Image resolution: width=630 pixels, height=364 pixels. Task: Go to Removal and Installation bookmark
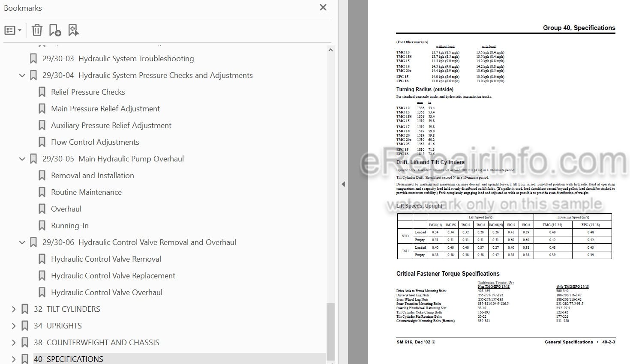pyautogui.click(x=93, y=176)
